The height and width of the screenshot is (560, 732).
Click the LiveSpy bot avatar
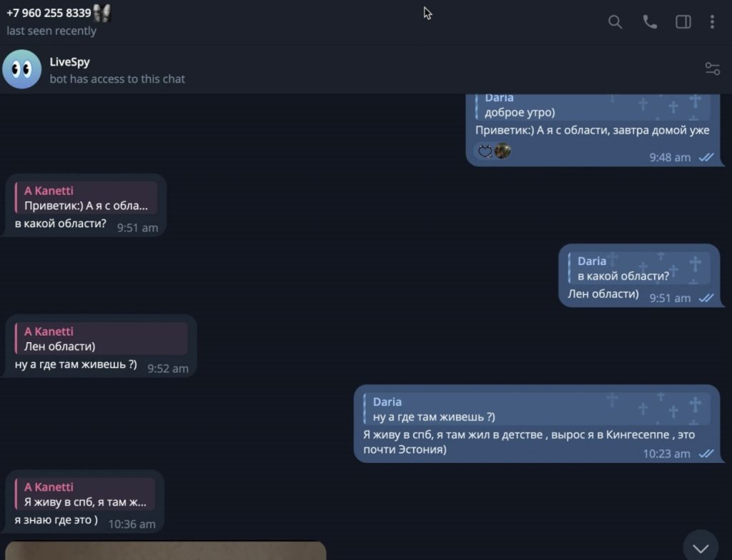pos(22,69)
